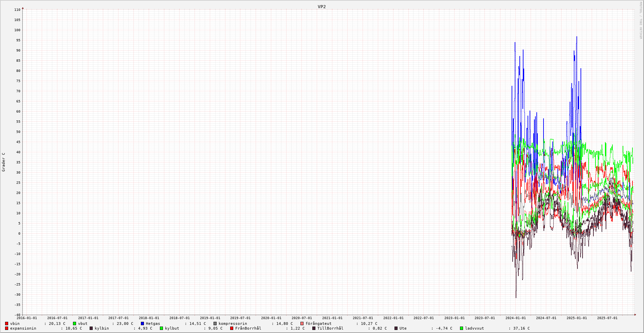644x333 pixels.
Task: Click the 2025-01-01 x-axis date label
Action: (x=576, y=318)
